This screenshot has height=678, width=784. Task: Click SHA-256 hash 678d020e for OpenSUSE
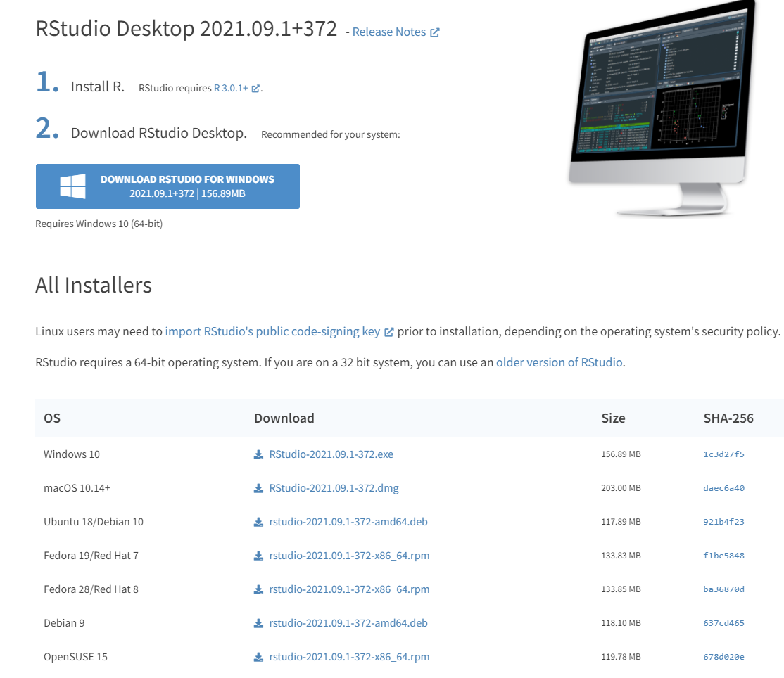723,657
